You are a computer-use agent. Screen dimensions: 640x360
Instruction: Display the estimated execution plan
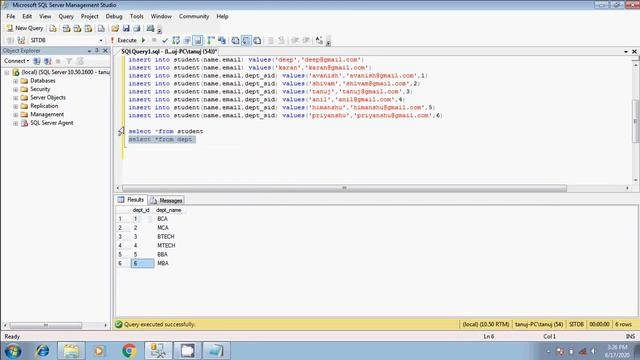tap(176, 40)
